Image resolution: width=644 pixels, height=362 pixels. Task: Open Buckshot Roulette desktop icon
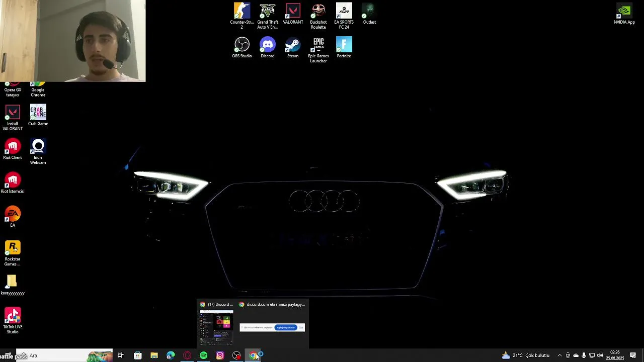(318, 16)
